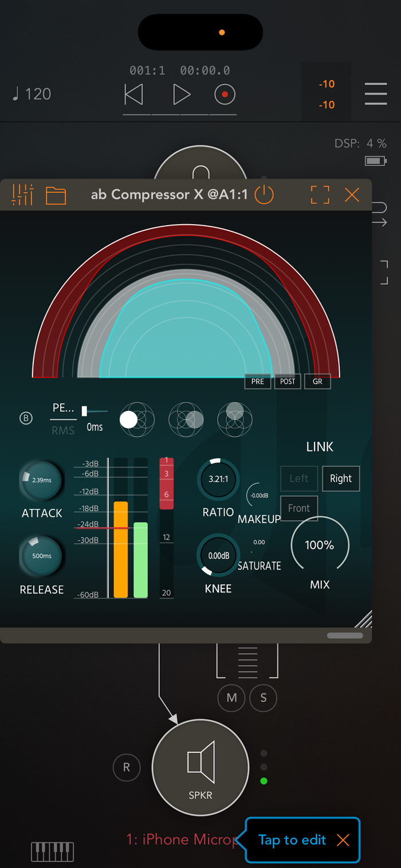
Task: Open the preset folder icon
Action: [x=56, y=195]
